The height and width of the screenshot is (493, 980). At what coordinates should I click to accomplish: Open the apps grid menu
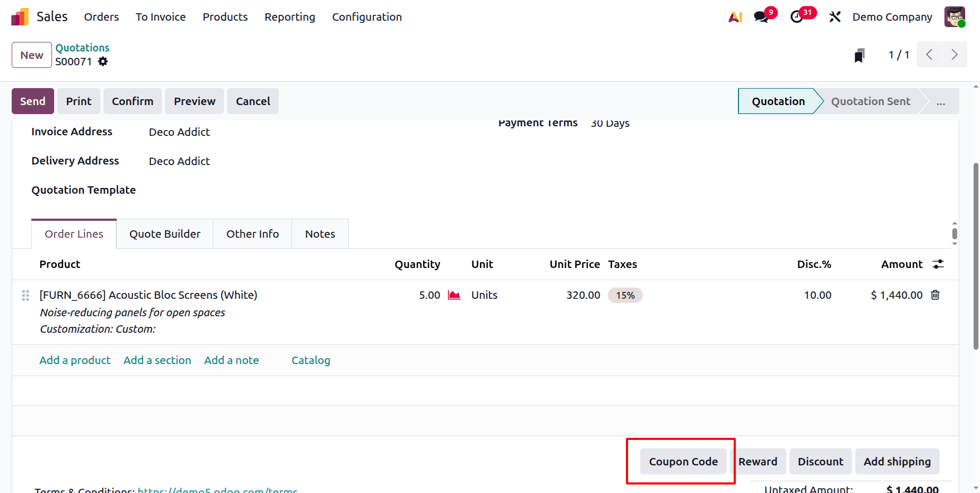tap(19, 16)
